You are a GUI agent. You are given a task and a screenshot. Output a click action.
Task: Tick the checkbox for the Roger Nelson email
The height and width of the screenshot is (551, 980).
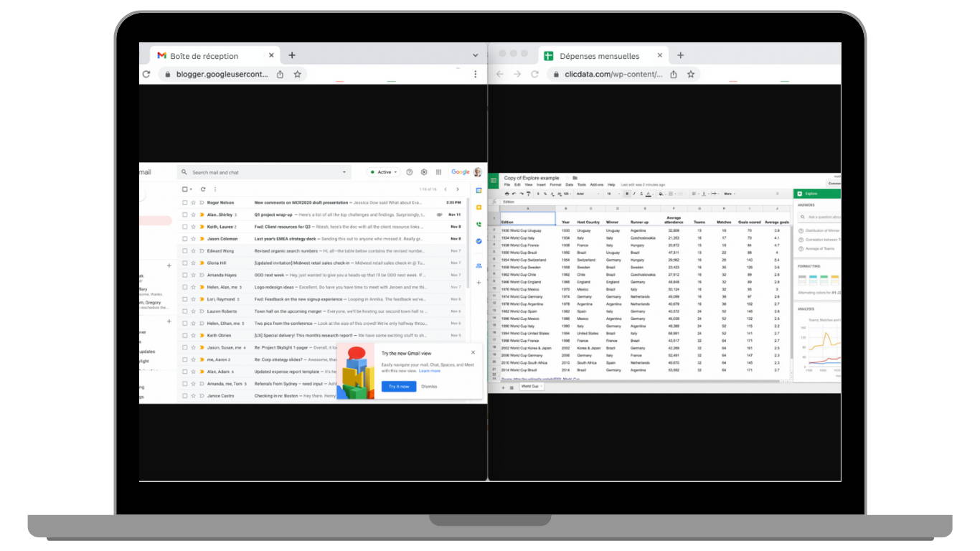coord(184,202)
